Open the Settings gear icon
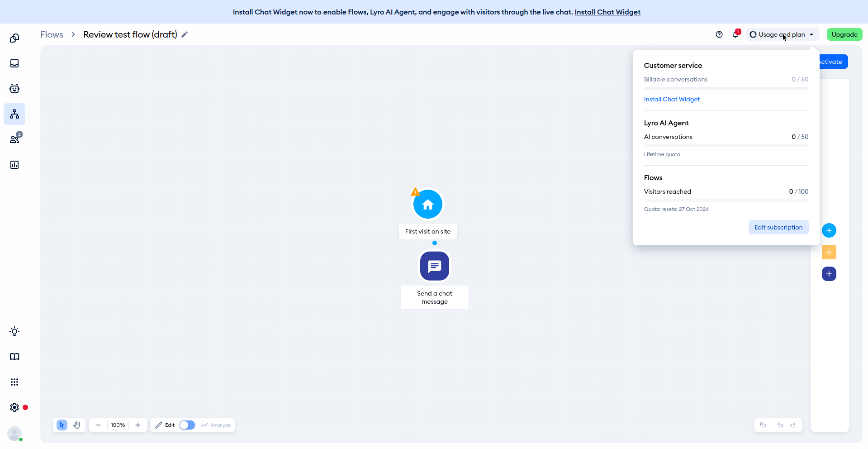The image size is (868, 449). (x=14, y=407)
